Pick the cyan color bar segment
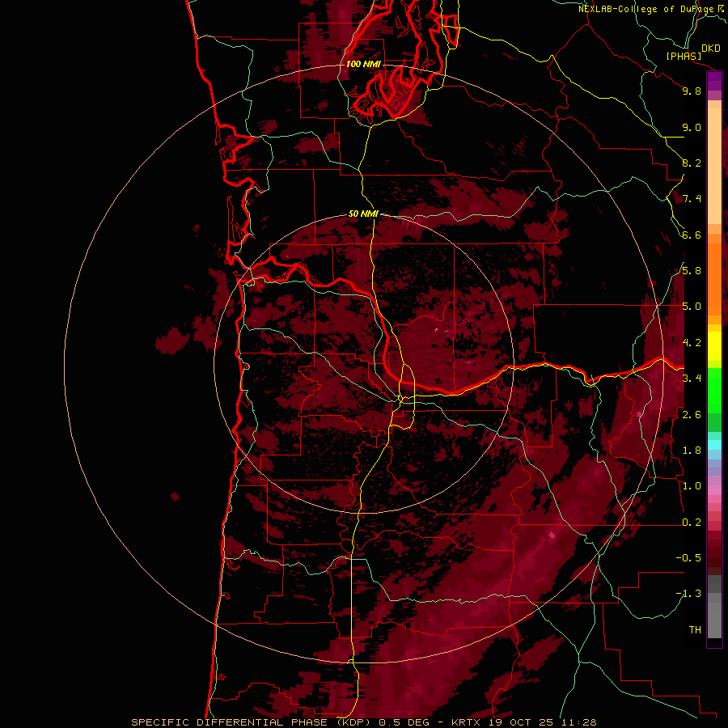Image resolution: width=728 pixels, height=728 pixels. point(714,445)
